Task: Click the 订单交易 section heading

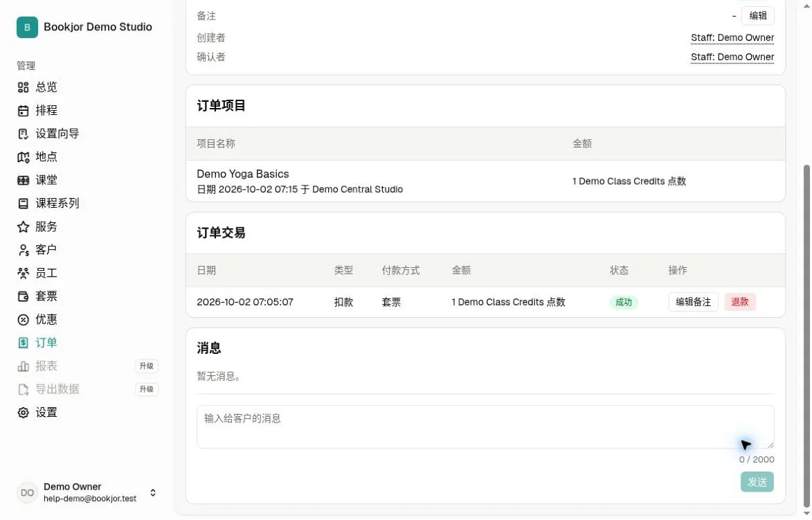Action: tap(221, 233)
